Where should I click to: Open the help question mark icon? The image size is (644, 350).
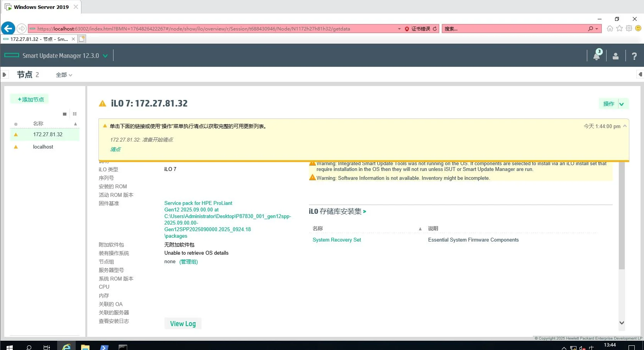(634, 56)
